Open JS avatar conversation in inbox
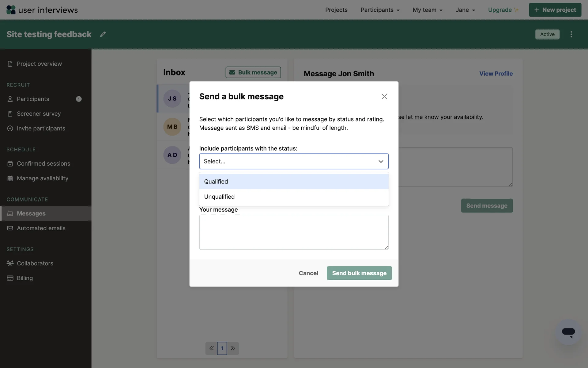Image resolution: width=588 pixels, height=368 pixels. tap(172, 98)
